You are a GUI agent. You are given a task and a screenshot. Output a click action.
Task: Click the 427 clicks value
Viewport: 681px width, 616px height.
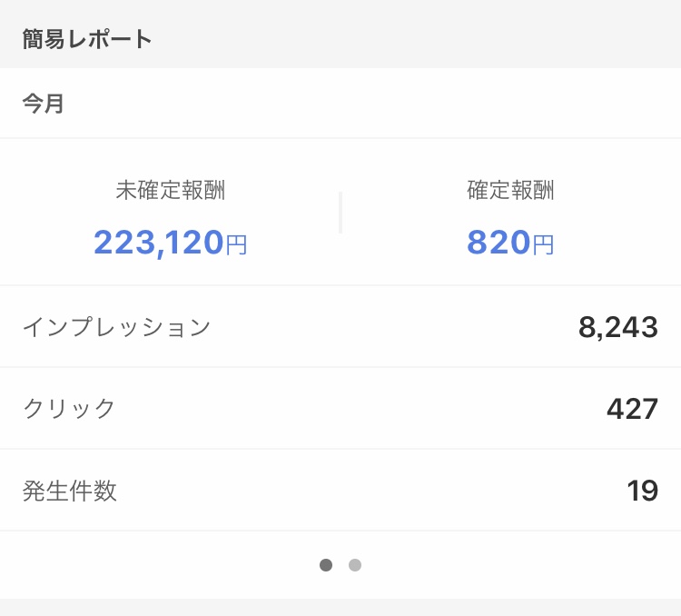(632, 409)
